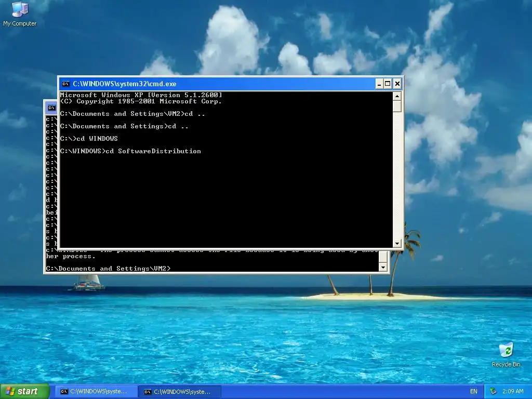
Task: Click the 'Microsoft Windows XP [Version 5.1.2600]' line
Action: tap(141, 95)
